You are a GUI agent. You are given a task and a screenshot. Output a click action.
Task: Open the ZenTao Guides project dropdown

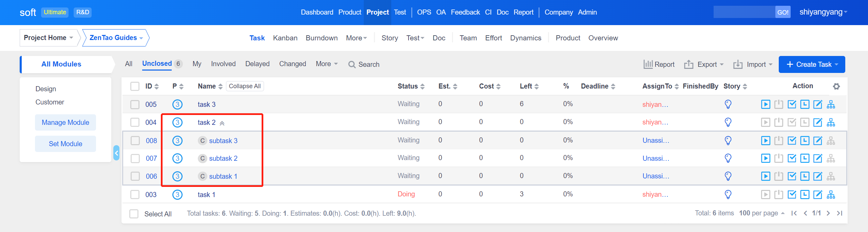point(115,38)
